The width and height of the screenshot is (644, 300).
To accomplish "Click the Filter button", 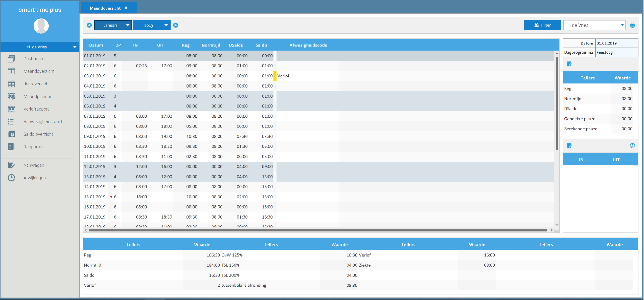I will tap(542, 25).
